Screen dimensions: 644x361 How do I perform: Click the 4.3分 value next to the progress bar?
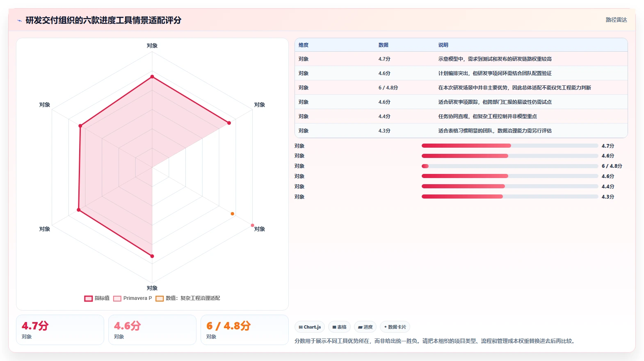click(608, 197)
